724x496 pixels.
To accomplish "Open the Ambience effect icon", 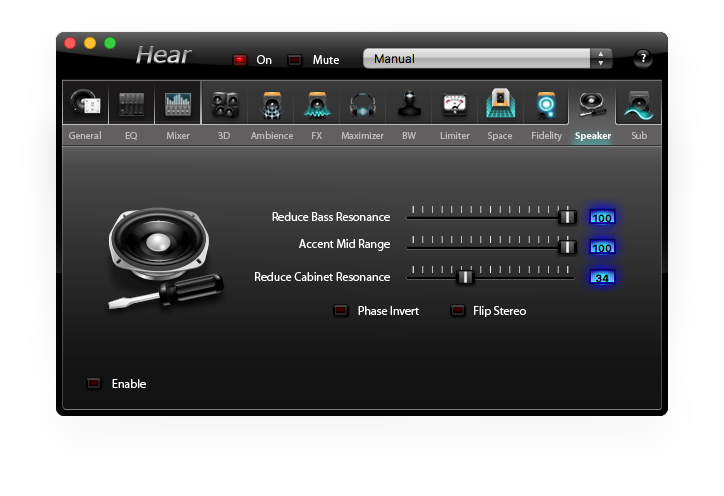I will [271, 104].
